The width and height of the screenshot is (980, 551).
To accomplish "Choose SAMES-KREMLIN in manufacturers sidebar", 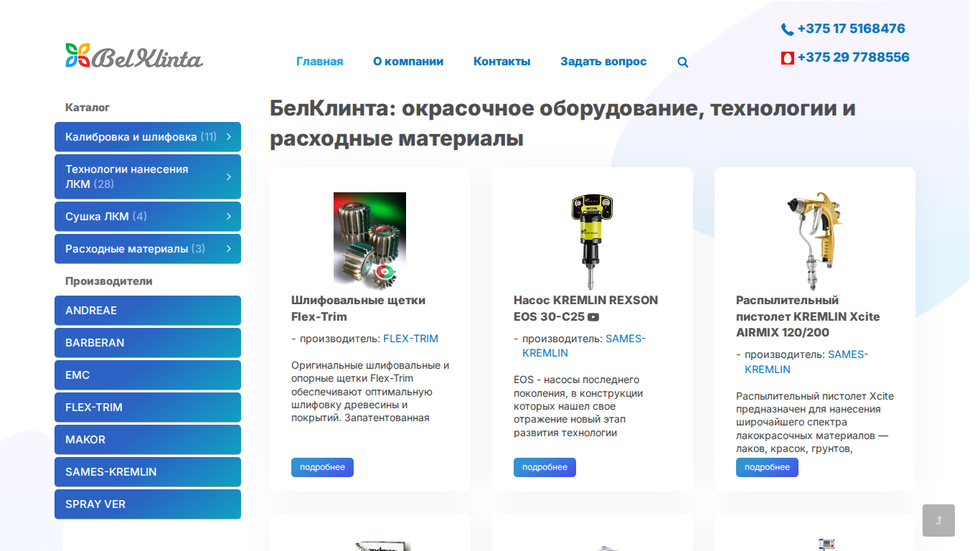I will (x=148, y=472).
